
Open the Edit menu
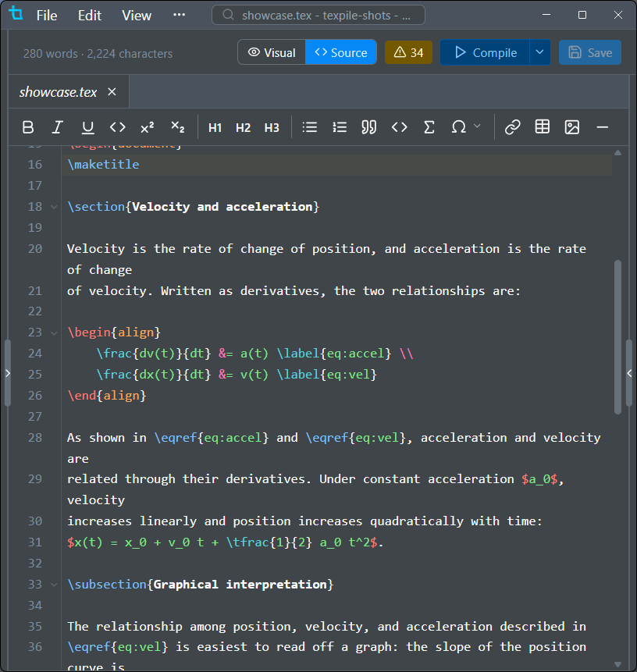(90, 16)
